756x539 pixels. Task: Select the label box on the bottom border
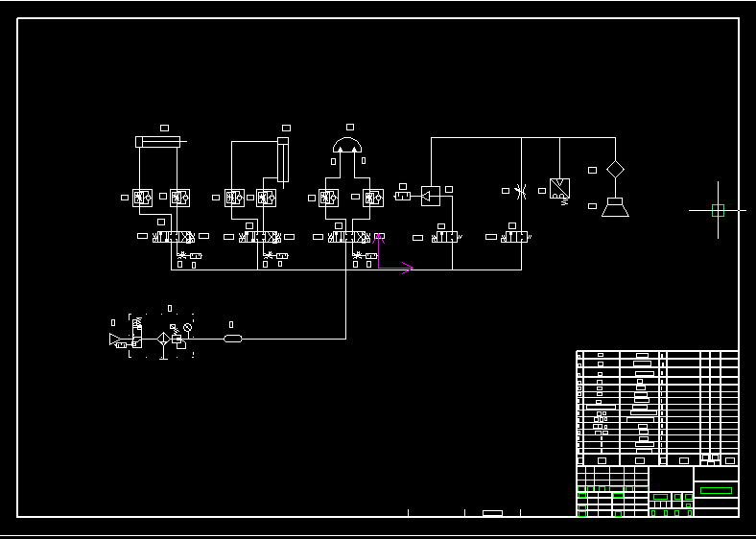pos(492,513)
